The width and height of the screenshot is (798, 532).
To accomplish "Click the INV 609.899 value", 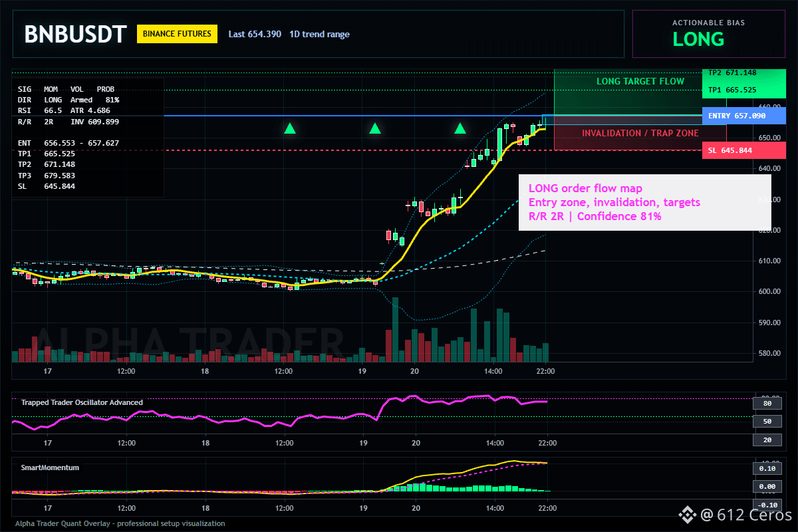I will (x=95, y=122).
